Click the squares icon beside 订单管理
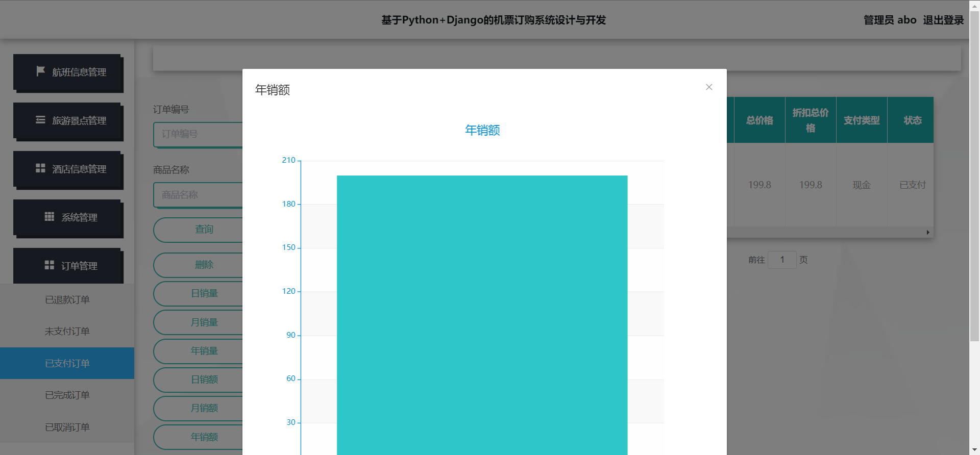980x455 pixels. tap(50, 265)
